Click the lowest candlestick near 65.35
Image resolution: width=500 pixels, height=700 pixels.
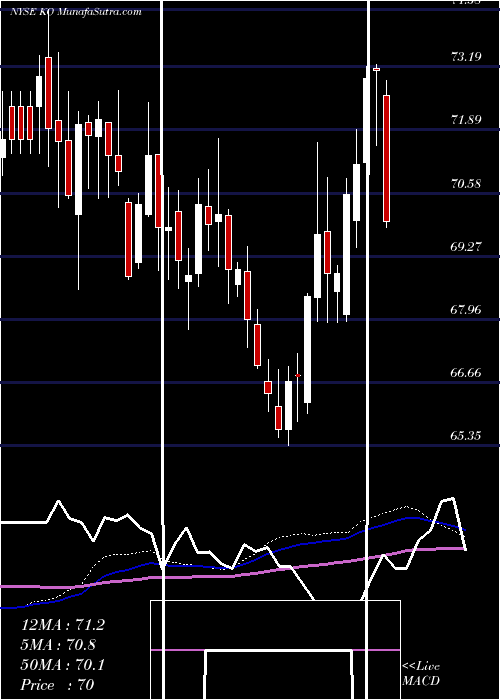tap(288, 405)
